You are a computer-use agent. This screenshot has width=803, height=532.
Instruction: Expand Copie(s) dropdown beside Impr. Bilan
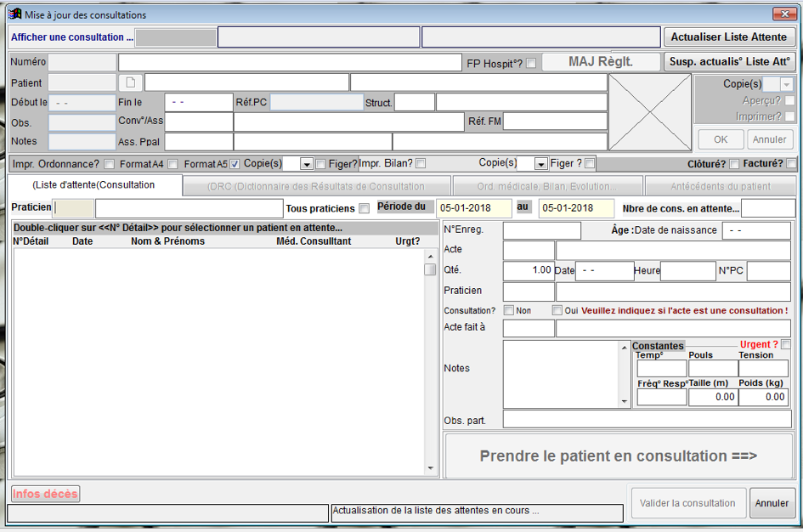[541, 164]
